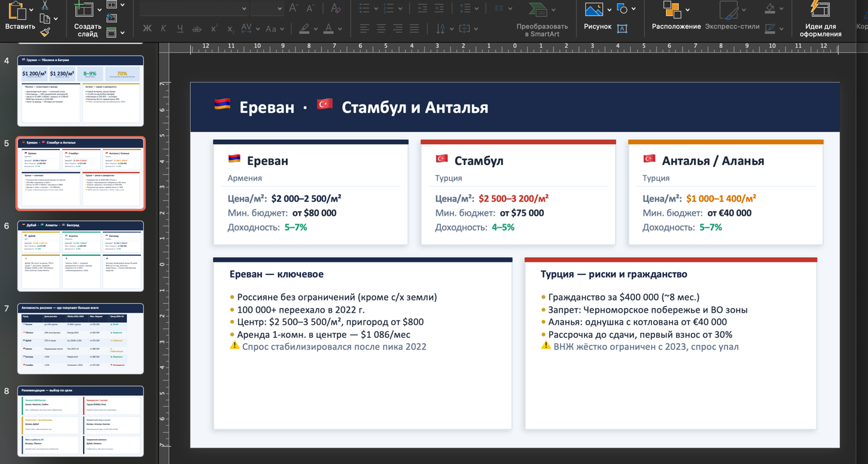Toggle underline formatting (Ч)
The width and height of the screenshot is (868, 464).
tap(180, 28)
